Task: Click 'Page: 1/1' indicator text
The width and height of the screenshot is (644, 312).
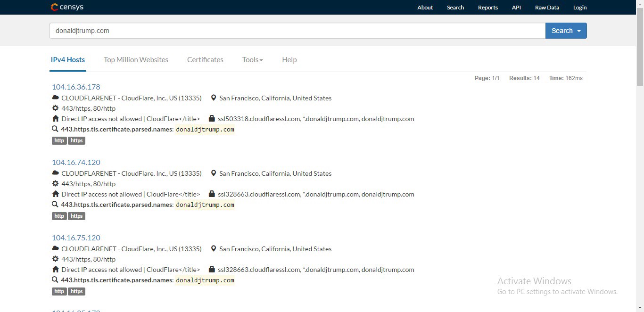Action: click(x=487, y=78)
